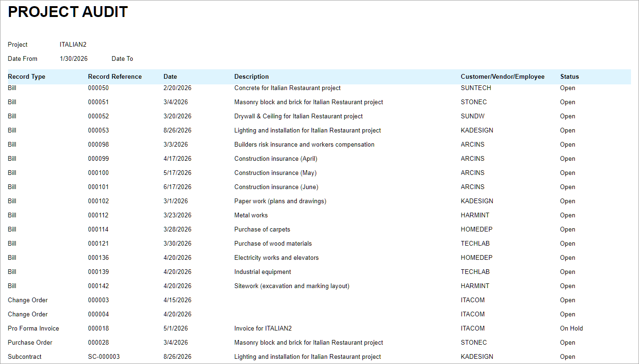
Task: Click record reference 000101
Action: coord(98,187)
